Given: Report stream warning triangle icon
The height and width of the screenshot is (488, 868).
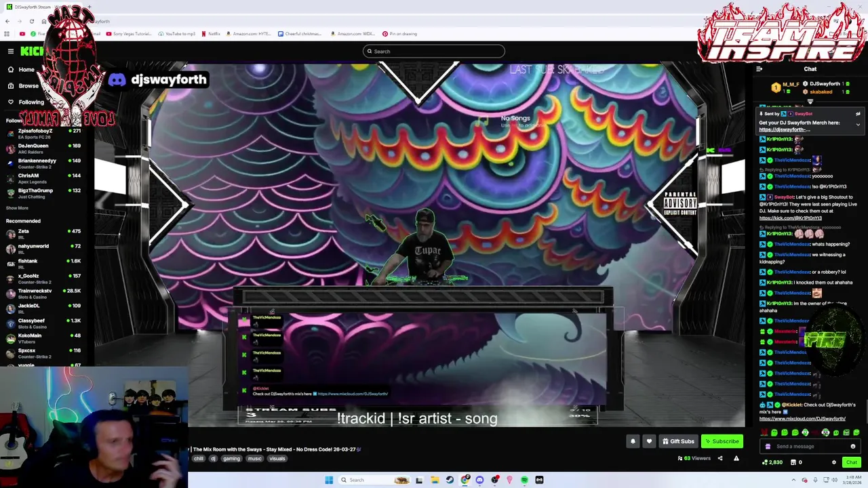Looking at the screenshot, I should [736, 459].
